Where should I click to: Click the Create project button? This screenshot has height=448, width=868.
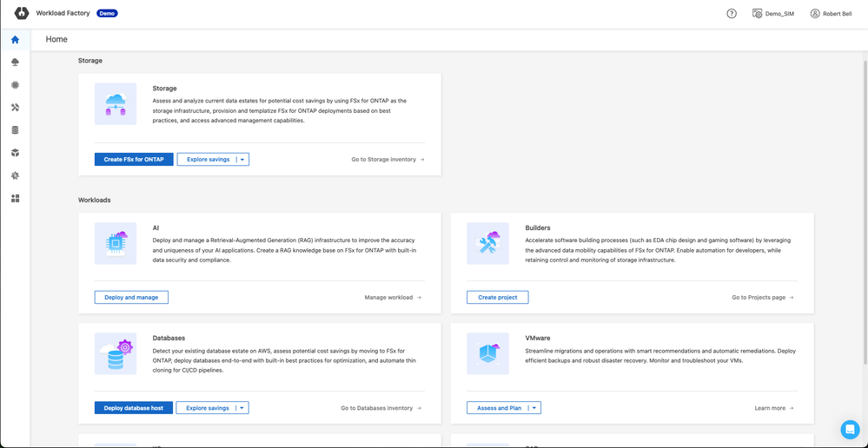point(497,297)
